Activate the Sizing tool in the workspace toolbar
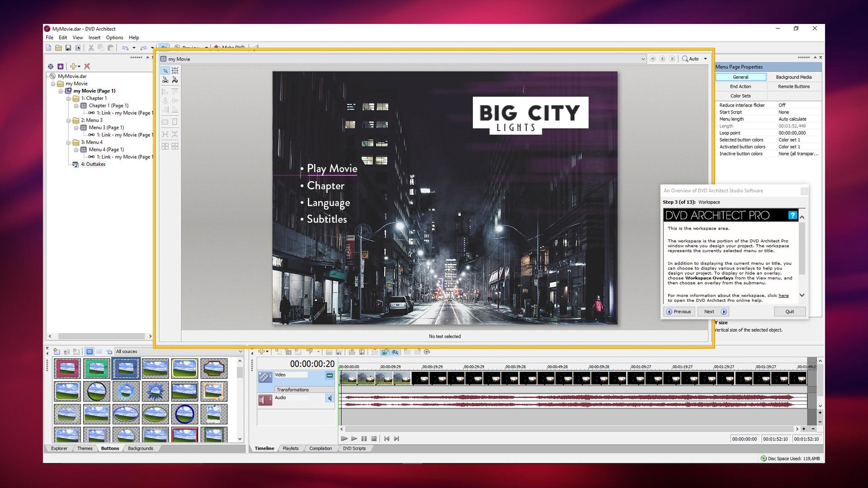The image size is (868, 488). tap(176, 70)
